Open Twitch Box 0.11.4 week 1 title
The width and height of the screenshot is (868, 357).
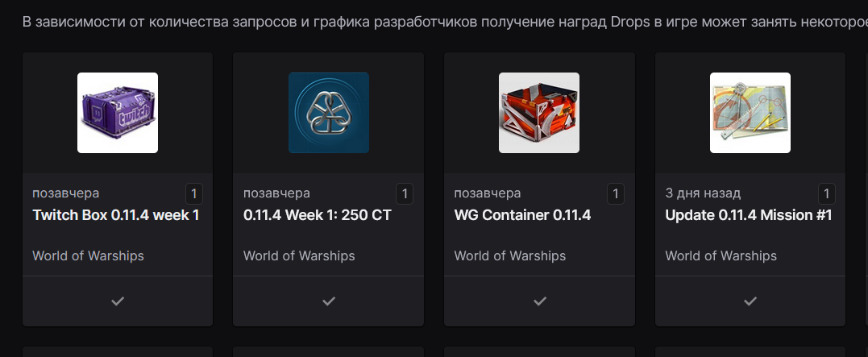click(116, 215)
